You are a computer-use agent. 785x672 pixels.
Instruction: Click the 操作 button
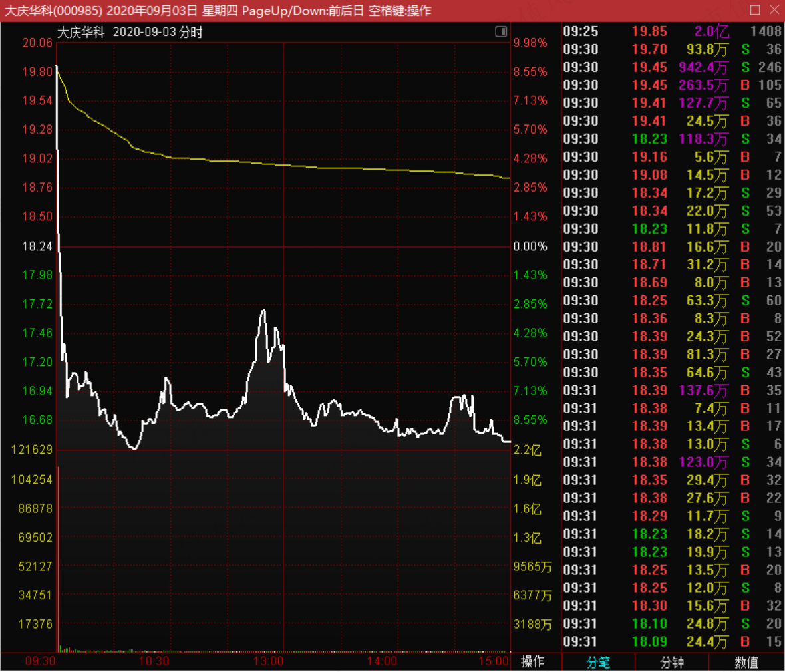[x=532, y=661]
